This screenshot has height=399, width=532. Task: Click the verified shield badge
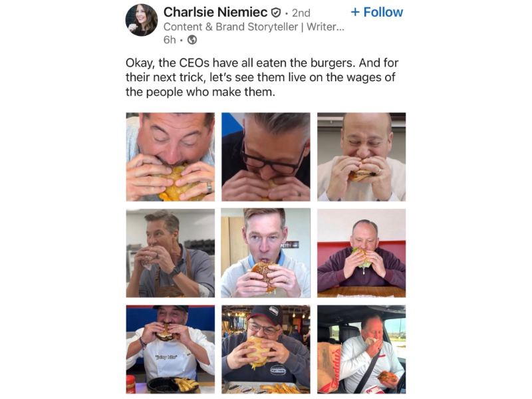[276, 13]
